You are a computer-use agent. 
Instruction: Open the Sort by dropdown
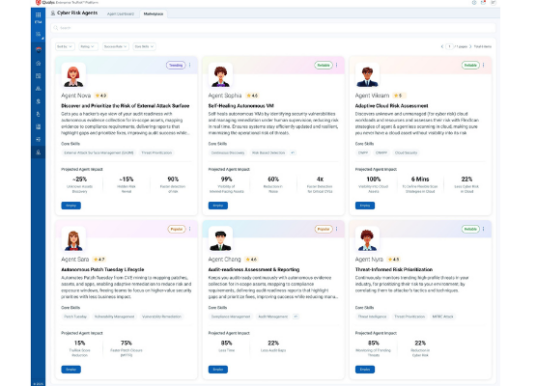(x=65, y=46)
